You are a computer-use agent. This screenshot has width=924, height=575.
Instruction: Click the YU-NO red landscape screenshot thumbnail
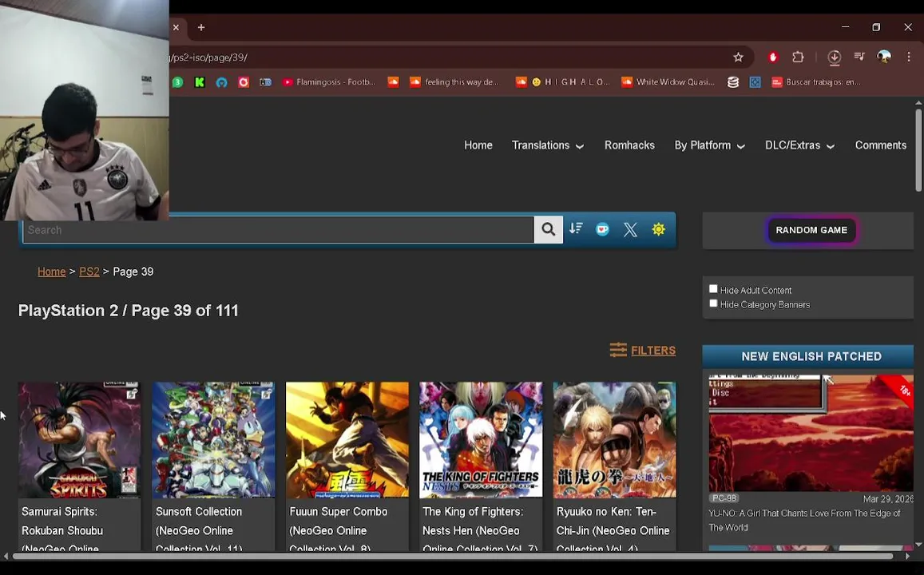coord(811,433)
